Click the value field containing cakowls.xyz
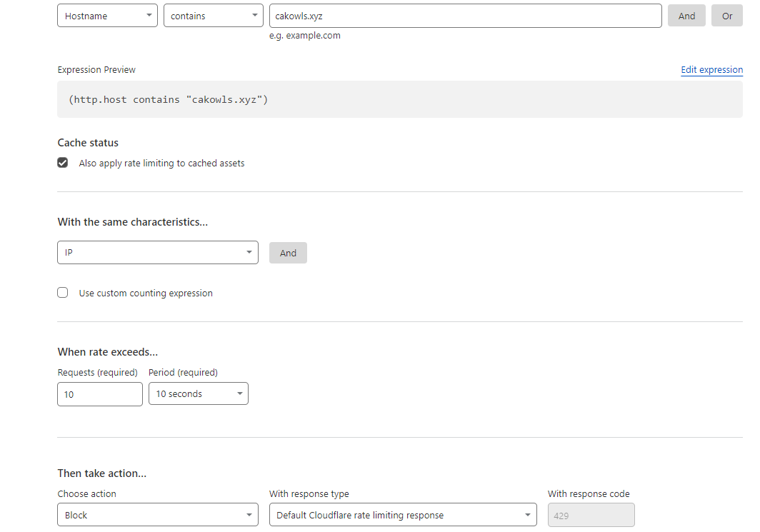 point(465,16)
